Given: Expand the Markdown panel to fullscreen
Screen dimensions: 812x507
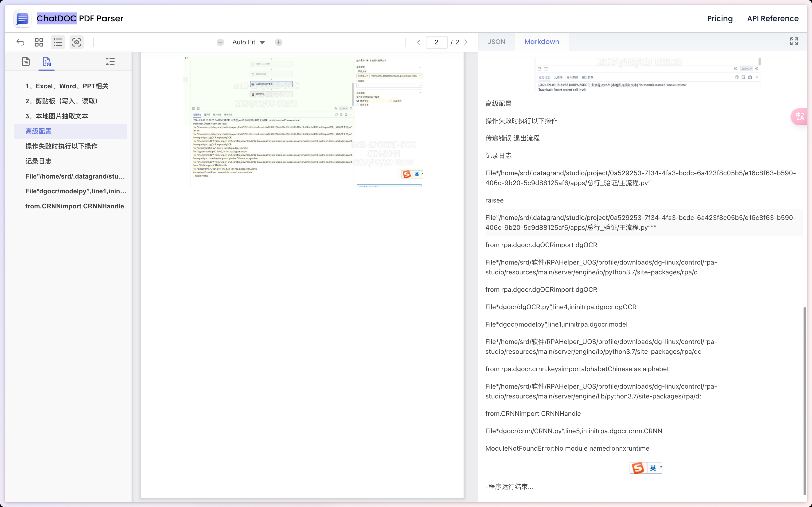Looking at the screenshot, I should tap(794, 42).
